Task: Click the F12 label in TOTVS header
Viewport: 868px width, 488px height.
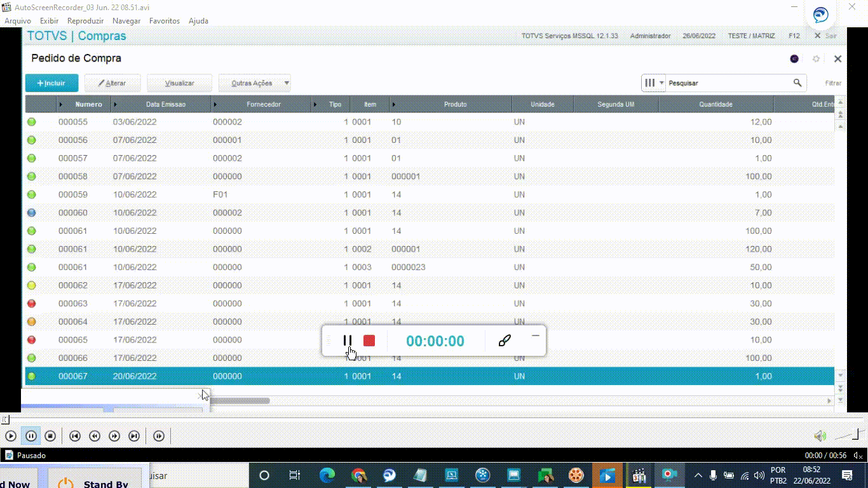Action: (x=794, y=36)
